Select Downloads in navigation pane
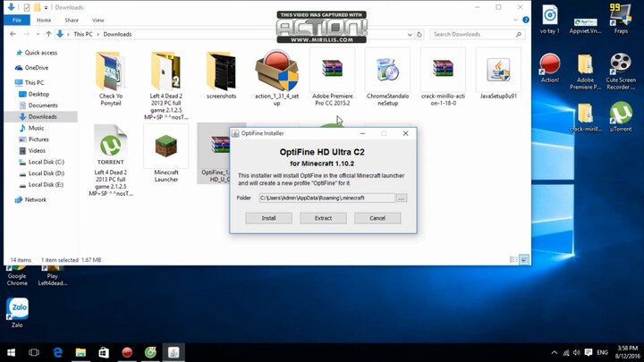Image resolution: width=644 pixels, height=362 pixels. click(x=40, y=116)
